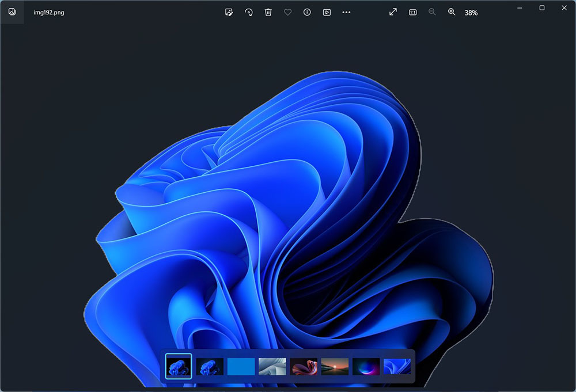The image size is (576, 392).
Task: Open the Photos app home icon
Action: coord(12,12)
